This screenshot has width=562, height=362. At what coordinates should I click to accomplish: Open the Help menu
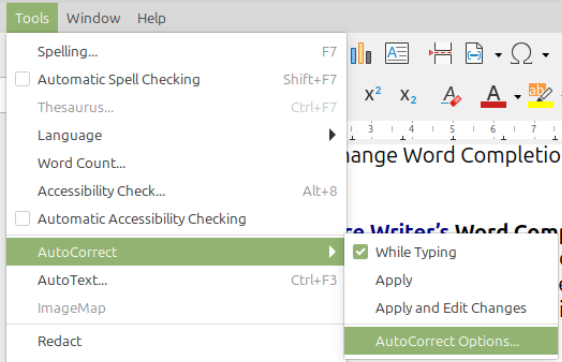click(x=151, y=18)
